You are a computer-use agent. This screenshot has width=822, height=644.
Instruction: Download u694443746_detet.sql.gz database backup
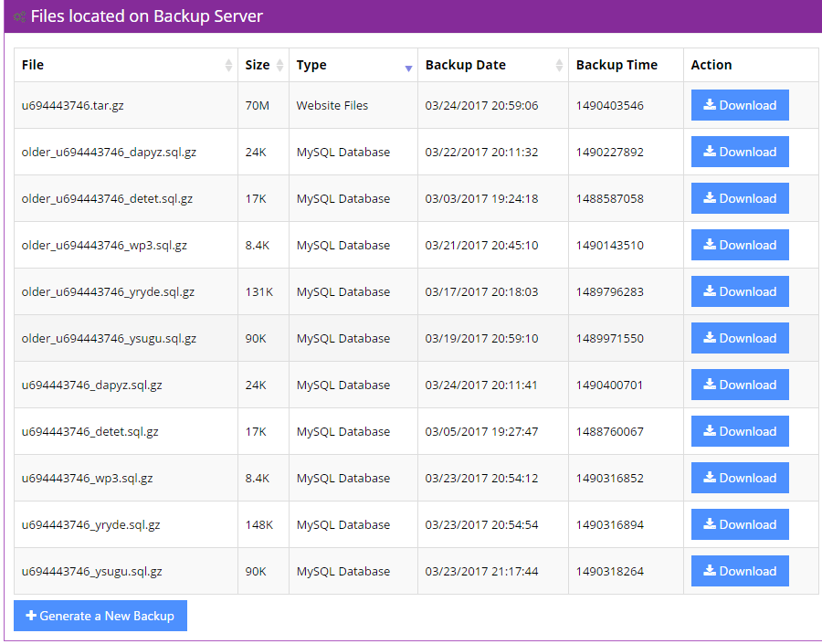[x=740, y=431]
